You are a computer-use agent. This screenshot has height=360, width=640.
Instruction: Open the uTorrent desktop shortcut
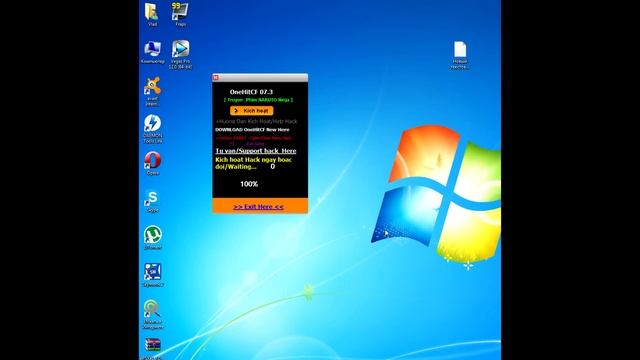click(x=153, y=238)
